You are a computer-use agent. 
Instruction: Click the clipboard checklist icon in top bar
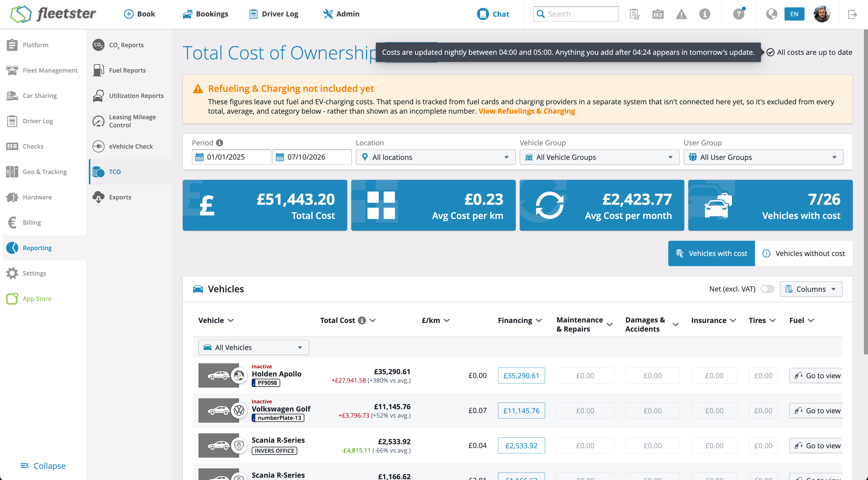[635, 14]
